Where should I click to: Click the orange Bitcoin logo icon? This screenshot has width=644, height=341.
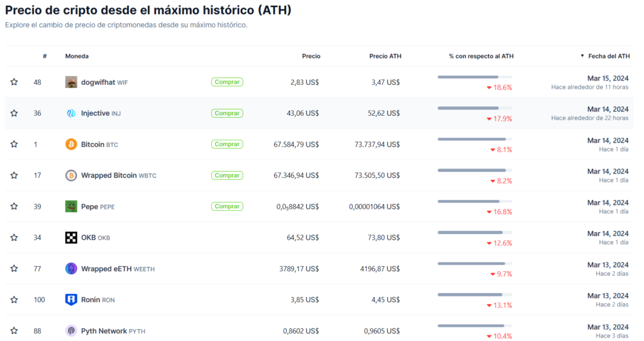click(71, 145)
